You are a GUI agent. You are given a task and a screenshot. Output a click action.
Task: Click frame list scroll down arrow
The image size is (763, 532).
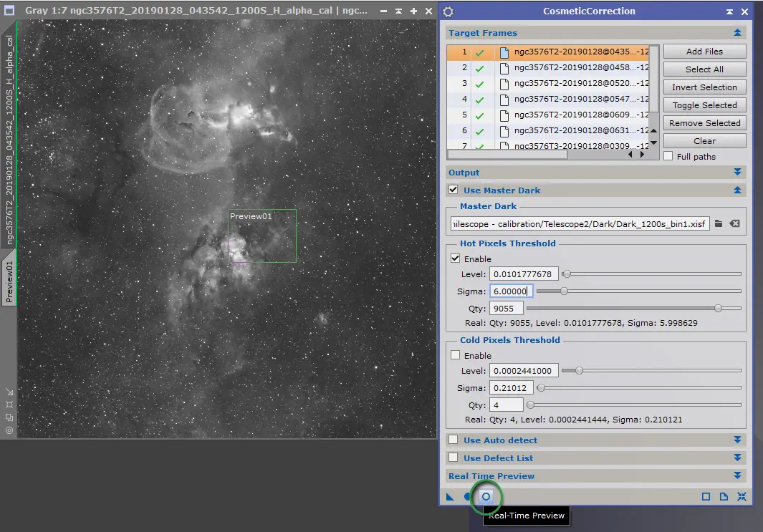point(654,143)
